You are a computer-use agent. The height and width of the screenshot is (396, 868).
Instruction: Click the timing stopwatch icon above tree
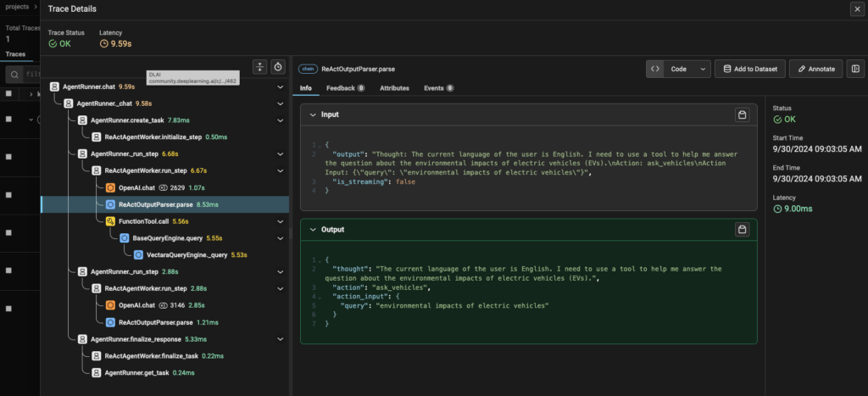(278, 67)
